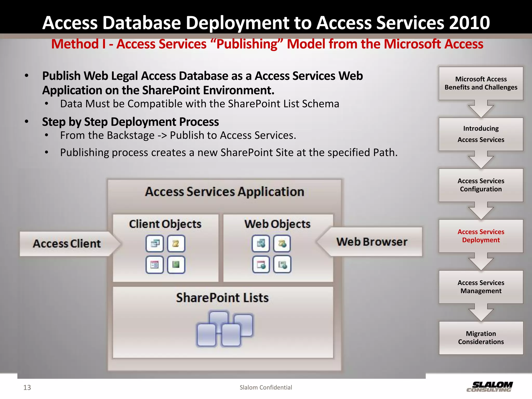
Task: Click the green report icon under Client Objects
Action: 176,265
